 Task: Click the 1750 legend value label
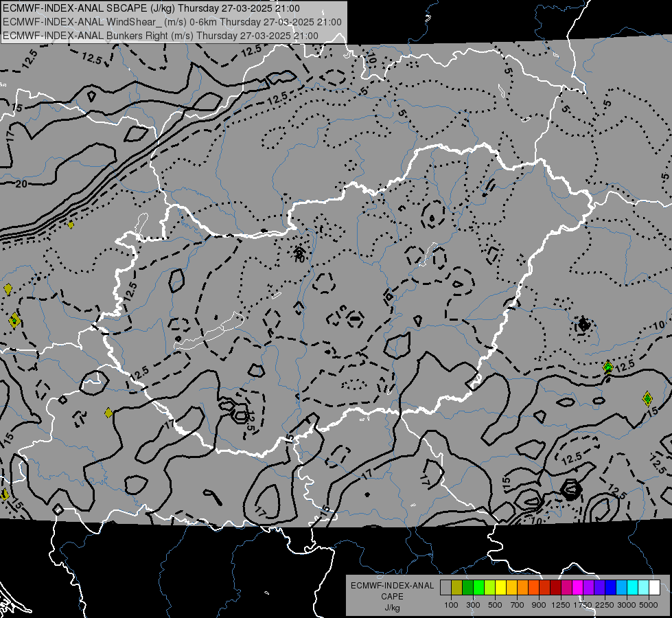[x=583, y=605]
